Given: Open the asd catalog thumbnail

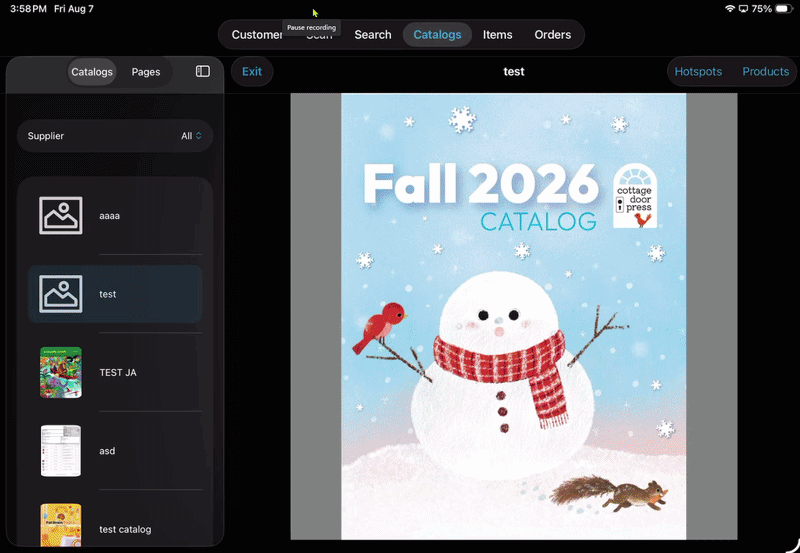Looking at the screenshot, I should coord(61,451).
